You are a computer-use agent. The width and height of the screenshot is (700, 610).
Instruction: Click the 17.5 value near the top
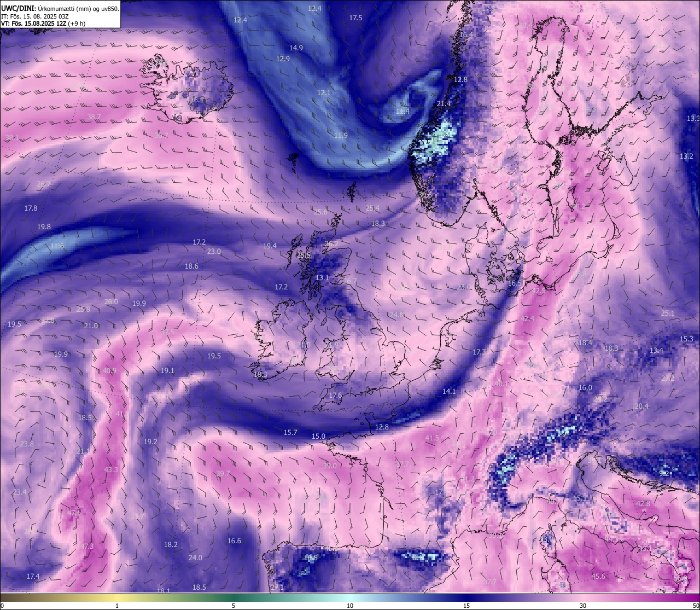pos(355,18)
